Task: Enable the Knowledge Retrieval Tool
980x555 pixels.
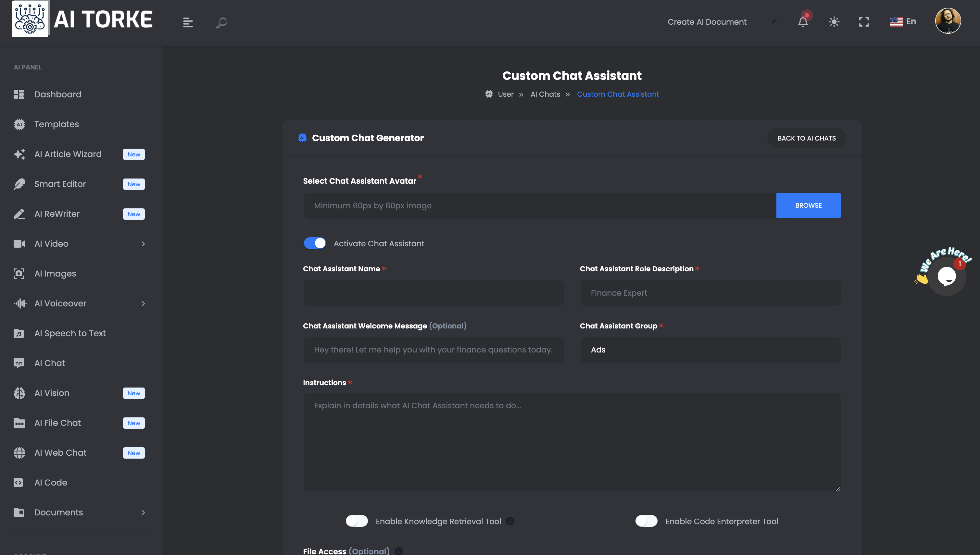Action: pyautogui.click(x=357, y=521)
